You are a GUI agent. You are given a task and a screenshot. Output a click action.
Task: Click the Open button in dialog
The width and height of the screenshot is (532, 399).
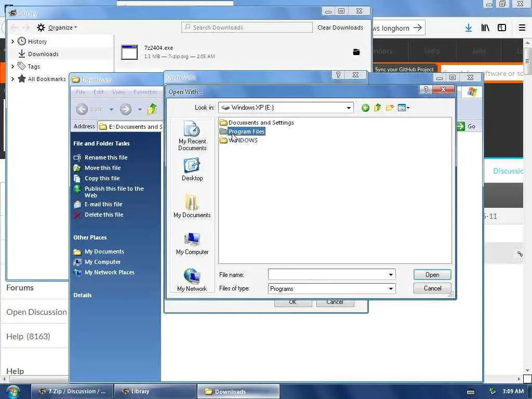pos(432,274)
